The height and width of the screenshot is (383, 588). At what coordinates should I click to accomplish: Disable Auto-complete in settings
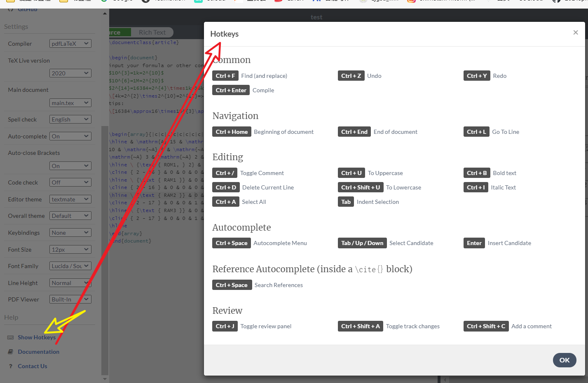coord(70,136)
